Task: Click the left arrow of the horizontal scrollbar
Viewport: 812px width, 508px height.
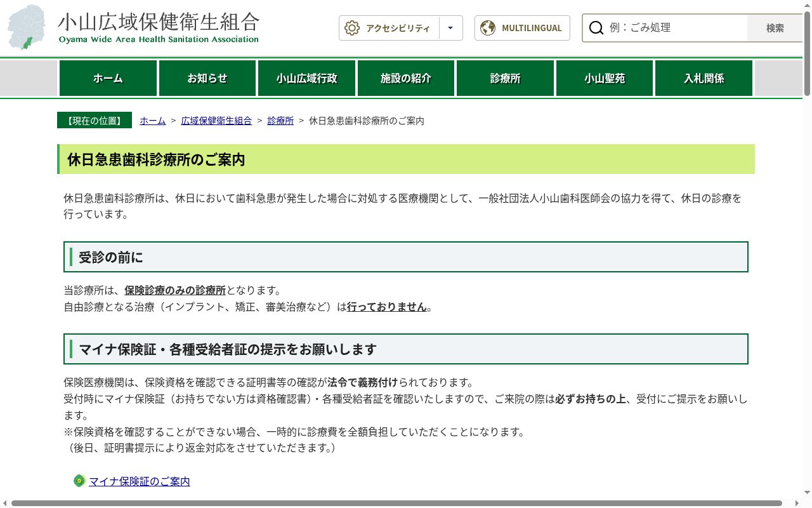Action: tap(4, 504)
